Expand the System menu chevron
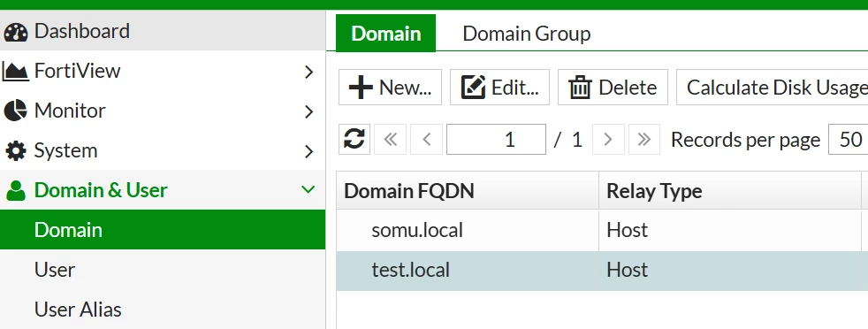This screenshot has height=329, width=868. click(x=308, y=151)
